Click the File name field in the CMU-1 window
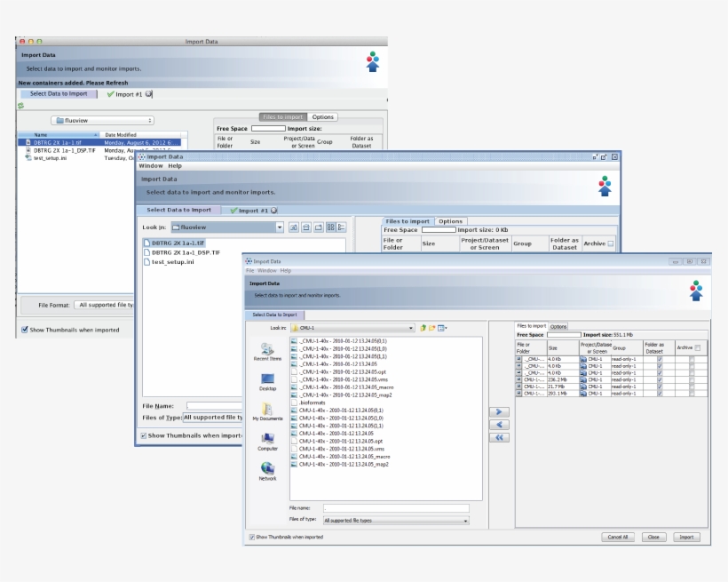The height and width of the screenshot is (582, 728). point(395,508)
